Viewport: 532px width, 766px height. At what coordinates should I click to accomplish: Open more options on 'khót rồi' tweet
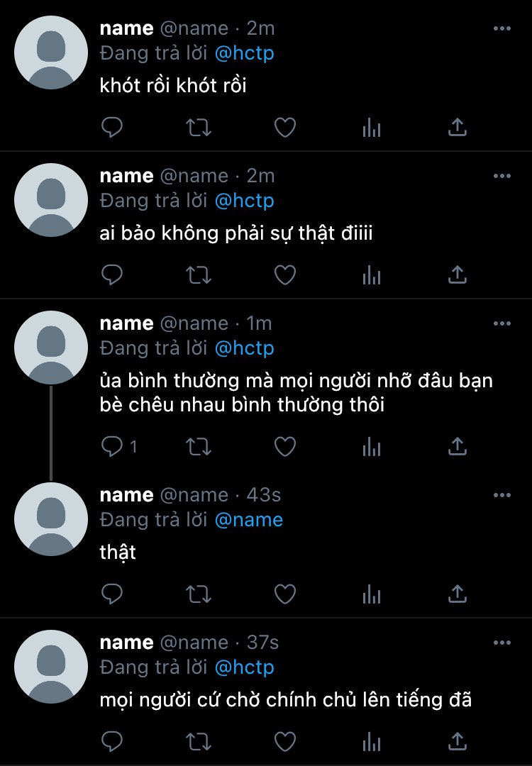click(501, 28)
